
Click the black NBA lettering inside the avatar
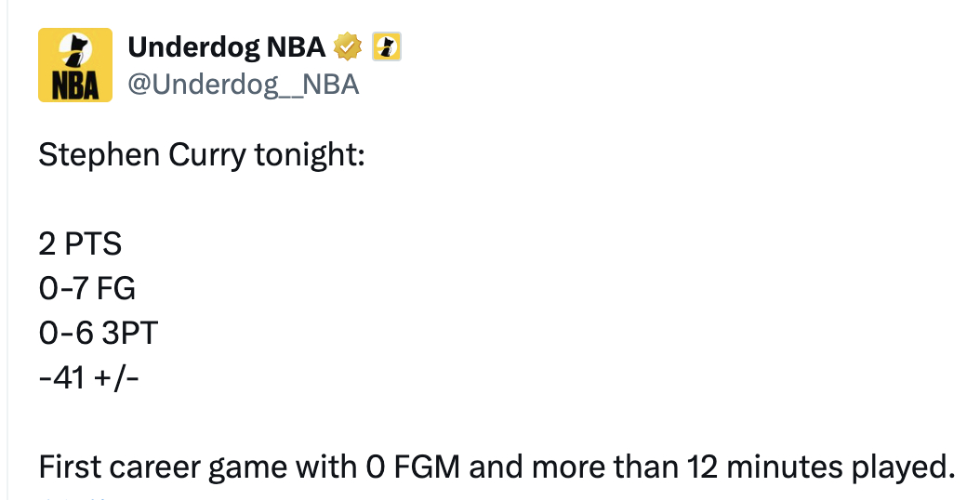(x=75, y=85)
